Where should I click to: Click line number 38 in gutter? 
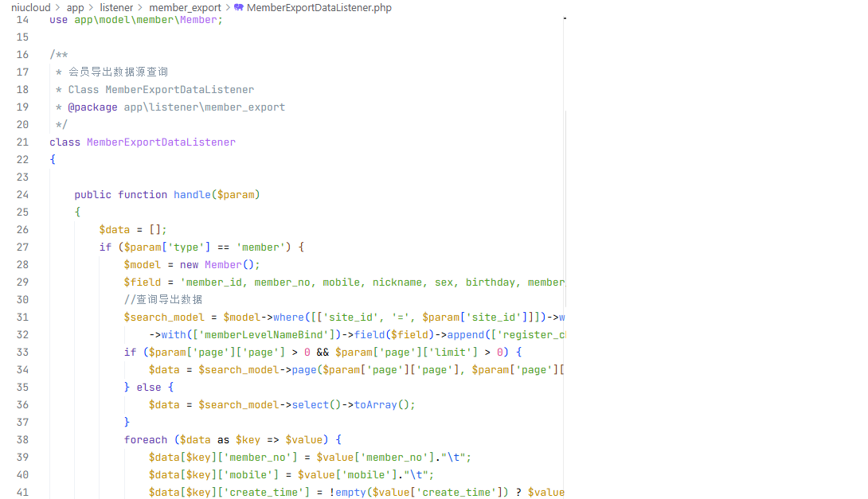click(22, 440)
